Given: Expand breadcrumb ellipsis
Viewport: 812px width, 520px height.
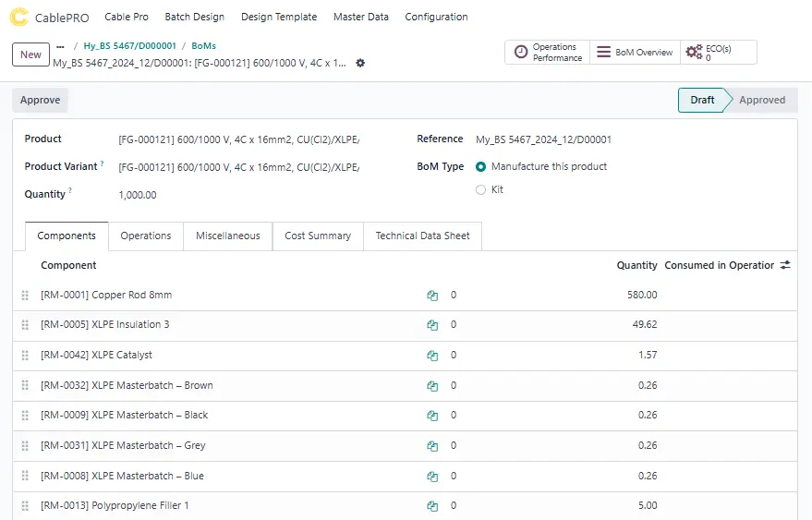Looking at the screenshot, I should pyautogui.click(x=60, y=46).
